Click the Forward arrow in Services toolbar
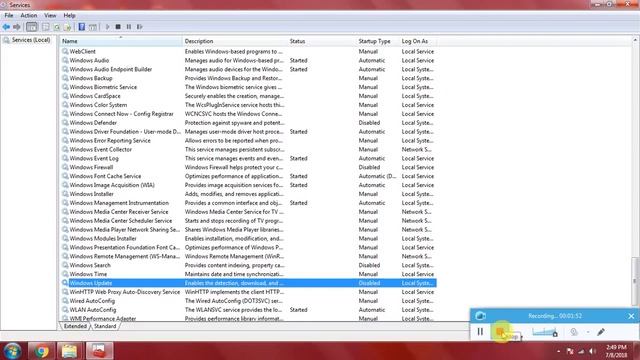The width and height of the screenshot is (640, 360). 16,27
